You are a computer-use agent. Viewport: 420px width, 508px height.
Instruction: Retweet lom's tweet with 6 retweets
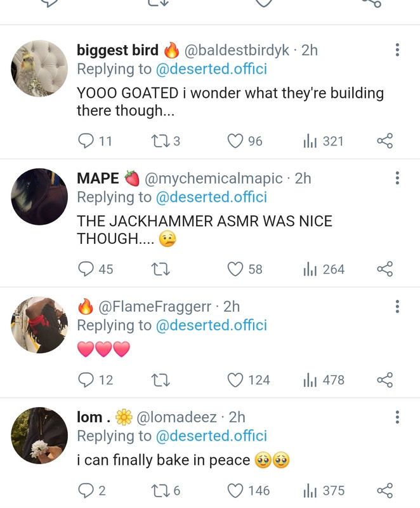point(166,490)
